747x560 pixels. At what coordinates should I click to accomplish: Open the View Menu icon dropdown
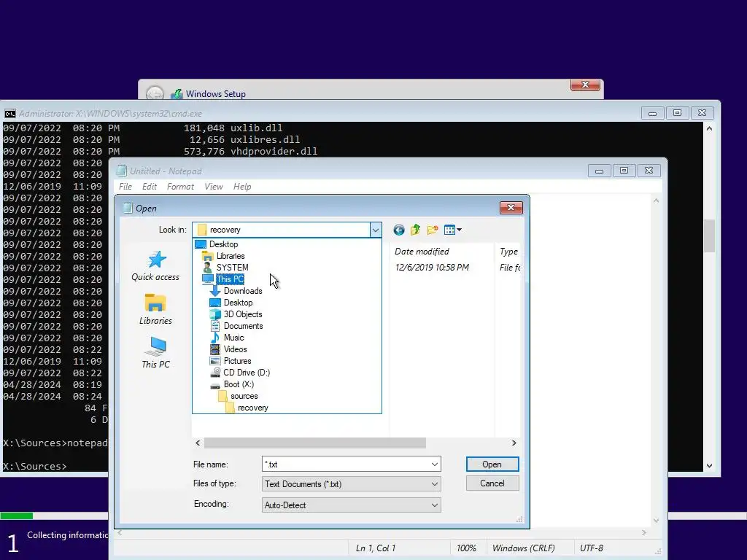[x=452, y=230]
